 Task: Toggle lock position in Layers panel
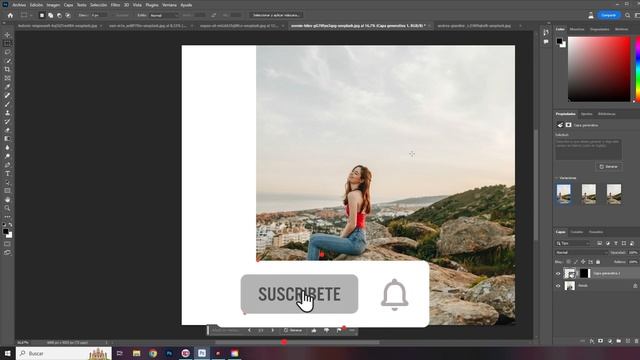tap(583, 262)
